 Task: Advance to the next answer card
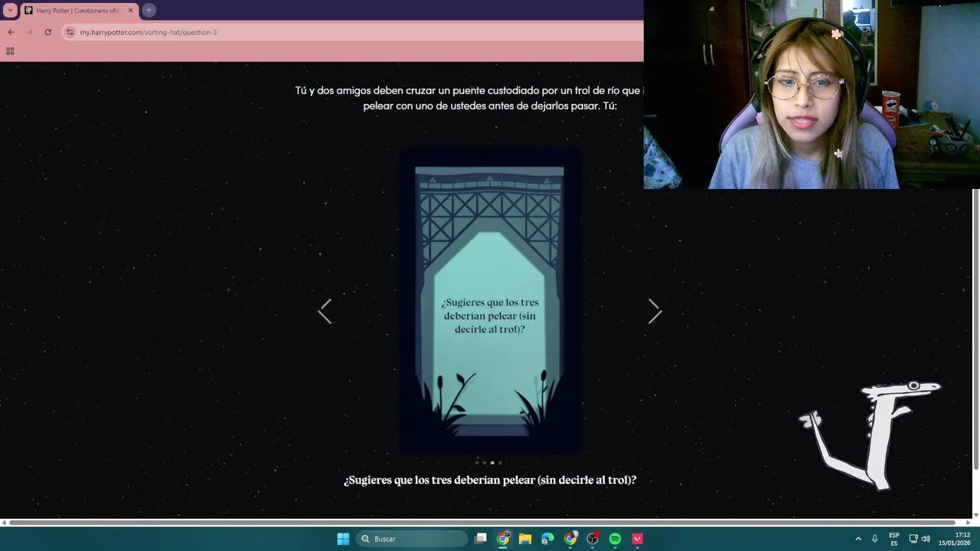pyautogui.click(x=655, y=311)
